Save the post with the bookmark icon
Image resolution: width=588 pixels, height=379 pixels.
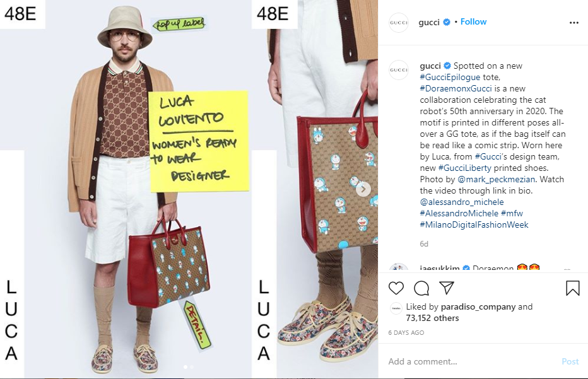pos(573,288)
